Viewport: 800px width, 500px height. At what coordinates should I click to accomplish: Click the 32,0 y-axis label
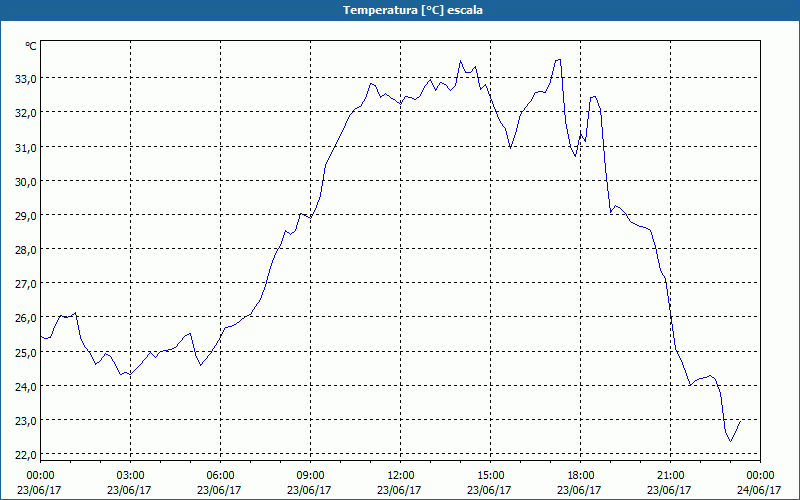(x=24, y=113)
